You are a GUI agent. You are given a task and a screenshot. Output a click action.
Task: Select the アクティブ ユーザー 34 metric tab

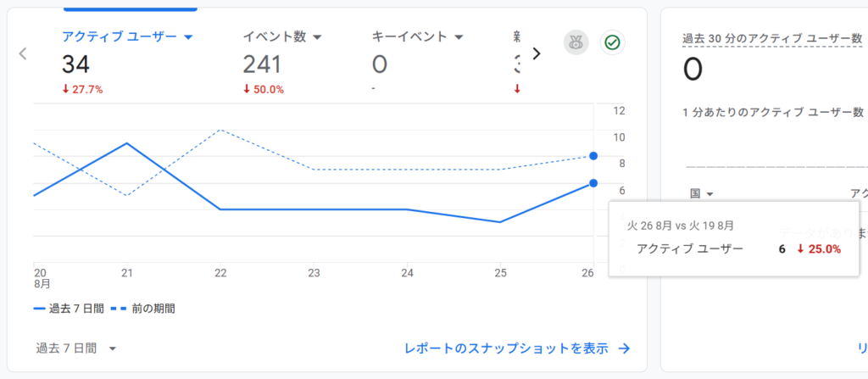pos(119,63)
